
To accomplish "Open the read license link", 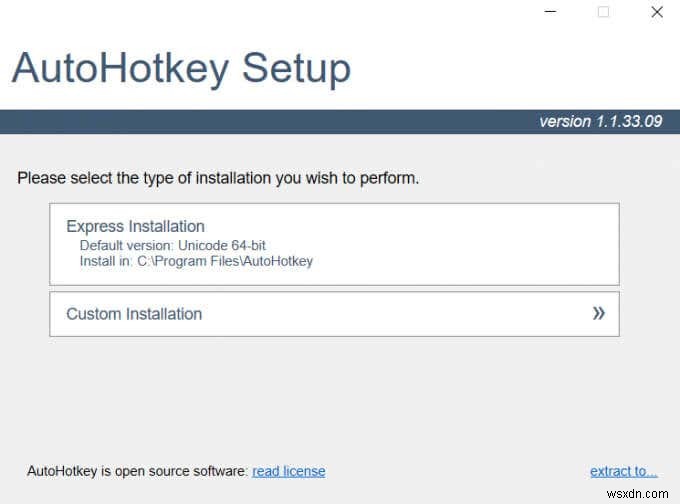I will pyautogui.click(x=288, y=471).
